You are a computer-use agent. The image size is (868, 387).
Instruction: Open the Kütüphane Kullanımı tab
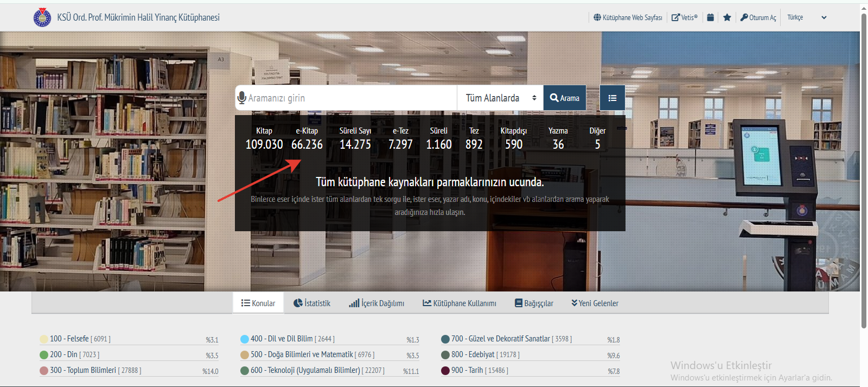tap(459, 303)
